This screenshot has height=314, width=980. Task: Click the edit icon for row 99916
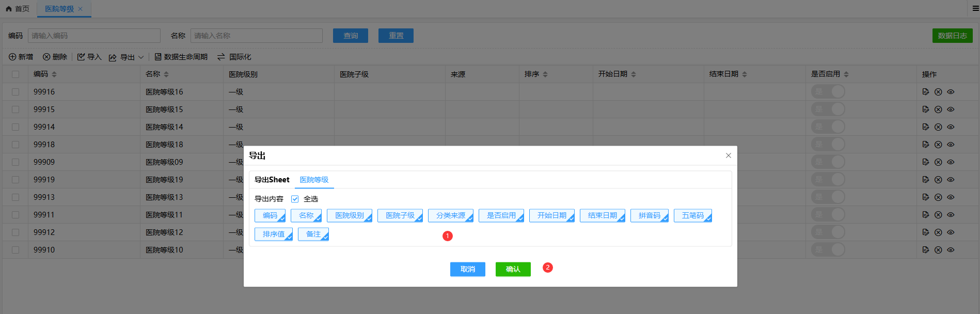[925, 92]
